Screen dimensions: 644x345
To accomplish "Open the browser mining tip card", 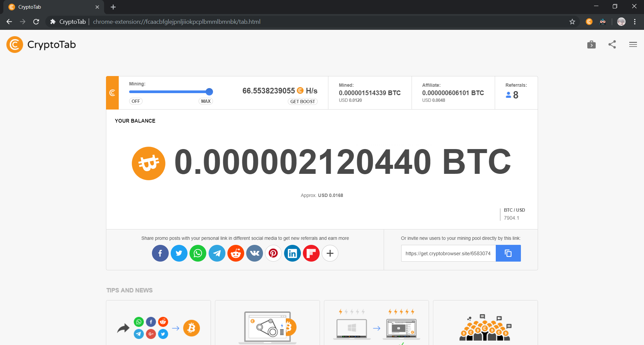I will [x=267, y=323].
